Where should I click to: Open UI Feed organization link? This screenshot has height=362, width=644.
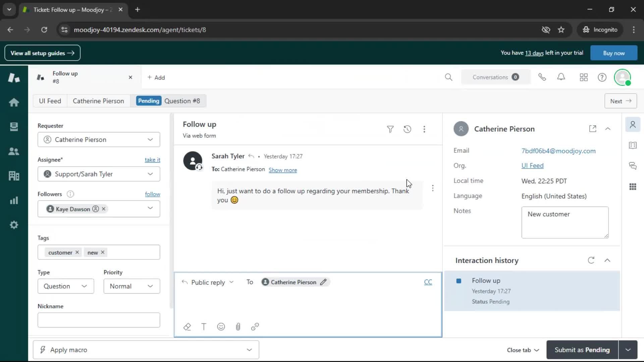(x=532, y=166)
